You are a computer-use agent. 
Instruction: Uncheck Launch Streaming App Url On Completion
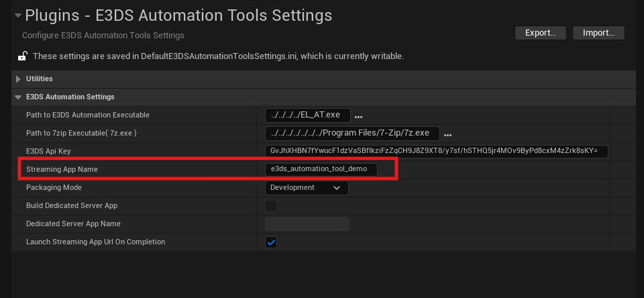coord(271,242)
